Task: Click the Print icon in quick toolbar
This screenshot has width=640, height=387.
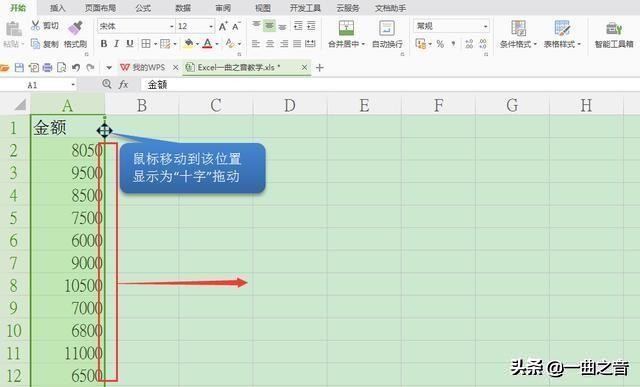Action: (47, 67)
